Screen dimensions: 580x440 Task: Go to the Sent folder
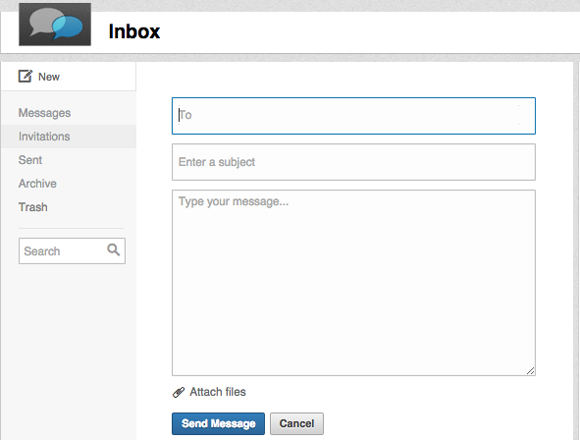[x=30, y=160]
